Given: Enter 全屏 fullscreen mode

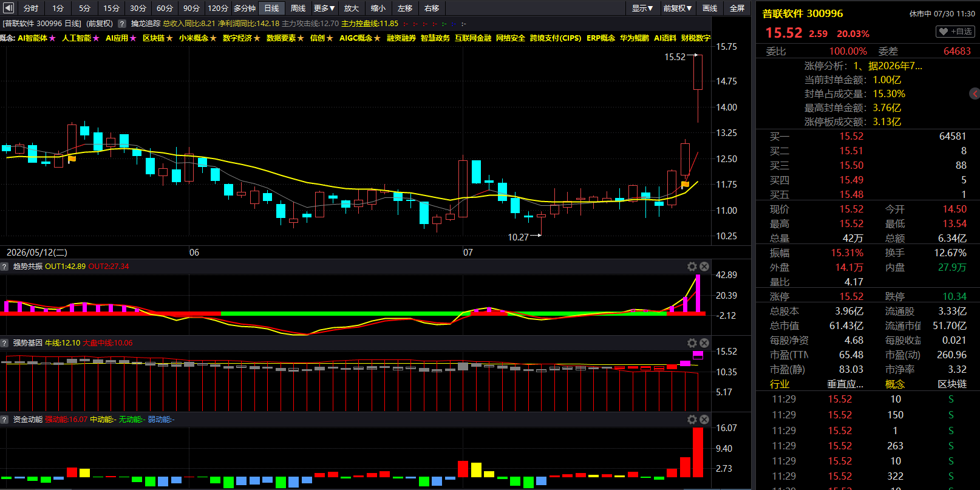Looking at the screenshot, I should tap(737, 8).
